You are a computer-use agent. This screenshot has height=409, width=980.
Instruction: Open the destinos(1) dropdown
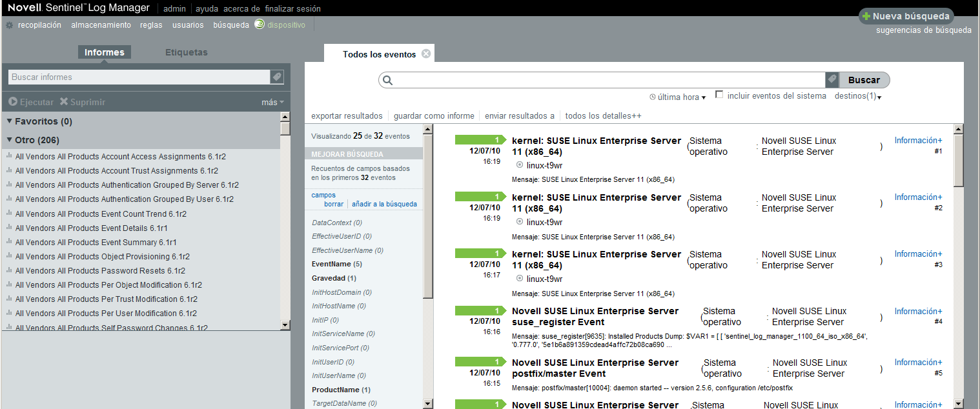pos(858,96)
